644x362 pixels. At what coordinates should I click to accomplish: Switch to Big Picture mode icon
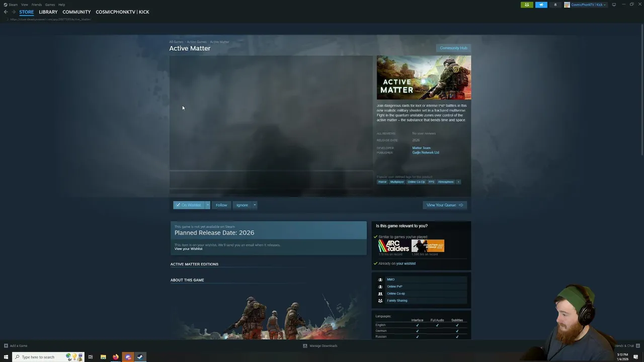[614, 5]
